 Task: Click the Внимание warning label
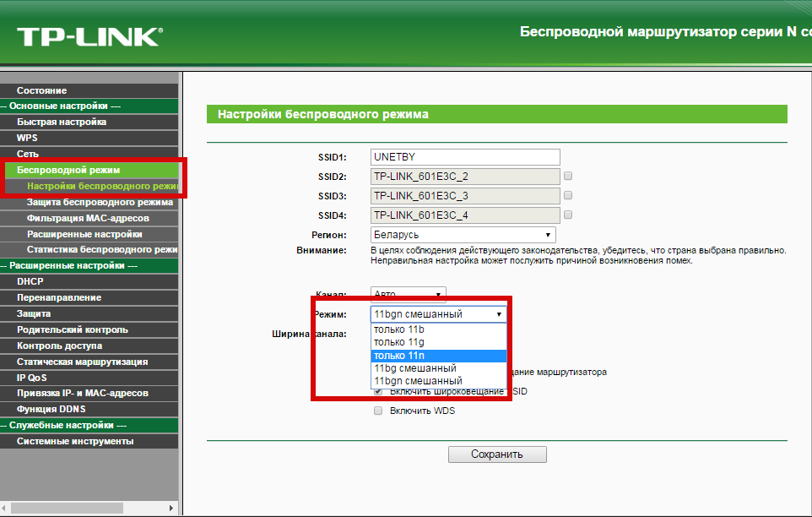321,250
